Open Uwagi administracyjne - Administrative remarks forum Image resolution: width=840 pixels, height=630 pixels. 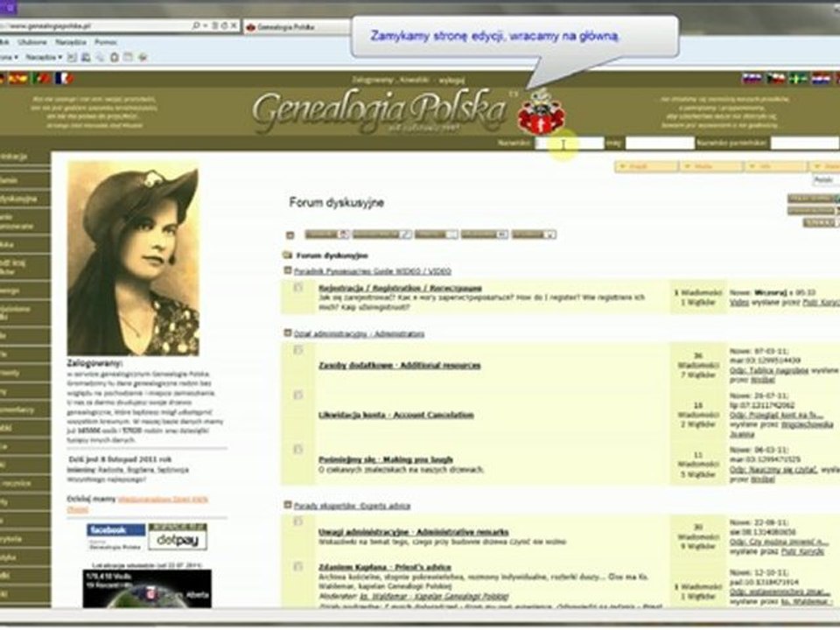point(414,532)
